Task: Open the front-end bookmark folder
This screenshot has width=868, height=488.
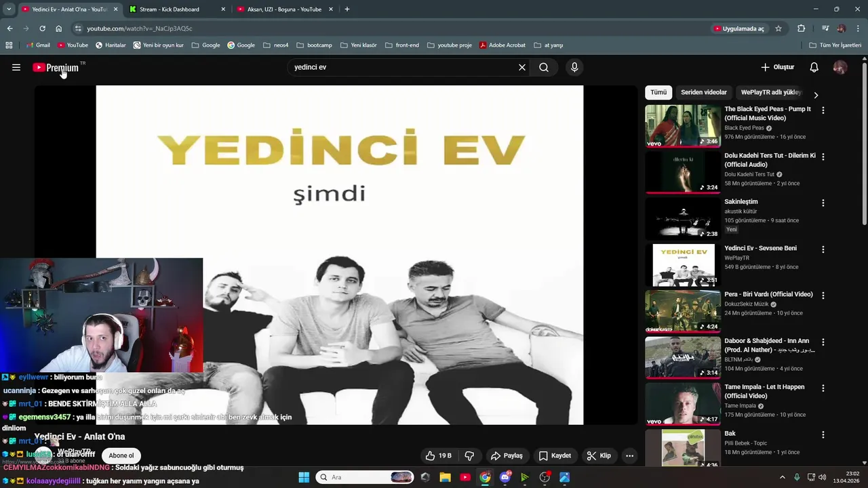Action: click(x=401, y=45)
